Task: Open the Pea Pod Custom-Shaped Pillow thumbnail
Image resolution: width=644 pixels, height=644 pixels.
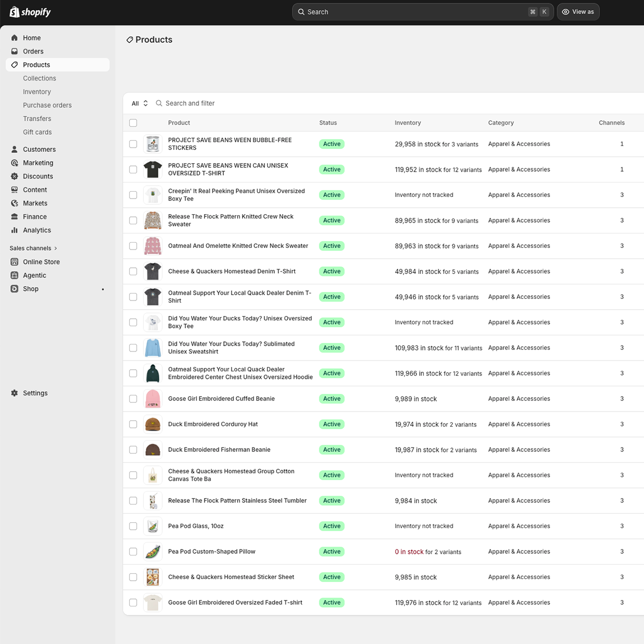Action: coord(153,552)
